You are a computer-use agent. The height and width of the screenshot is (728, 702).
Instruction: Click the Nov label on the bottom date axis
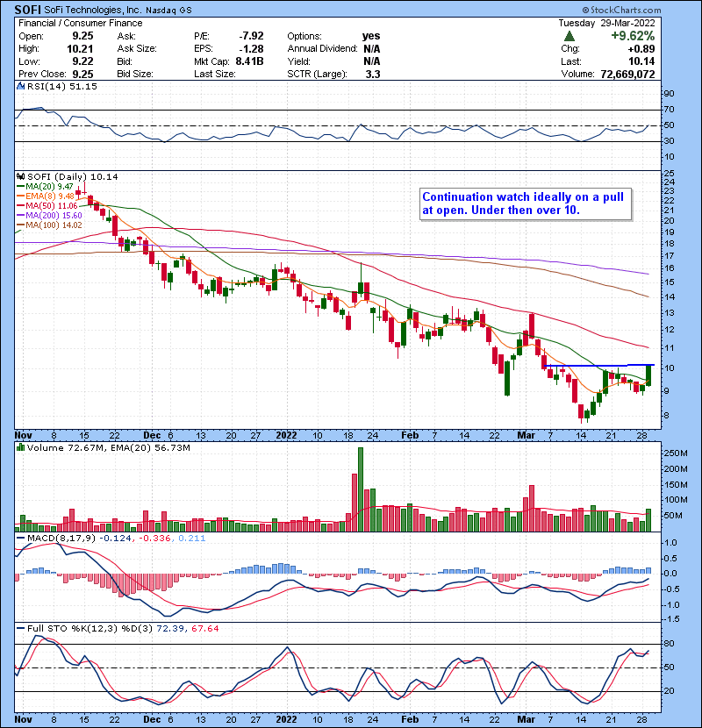click(x=23, y=719)
